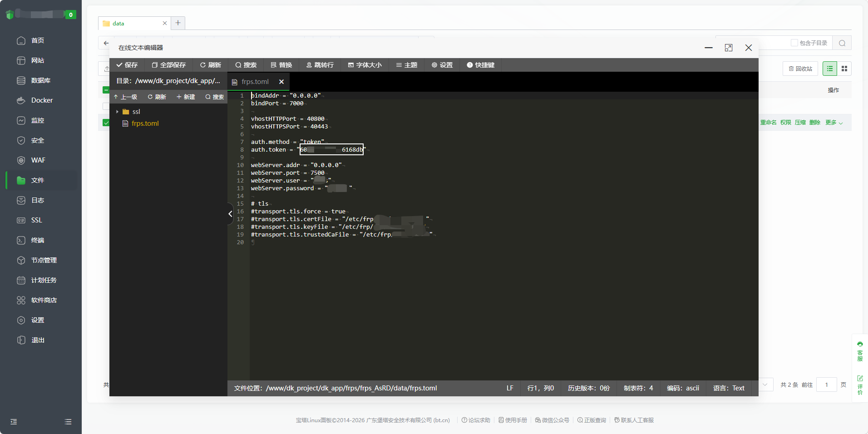Open the WAF section
Viewport: 868px width, 434px height.
pyautogui.click(x=38, y=160)
